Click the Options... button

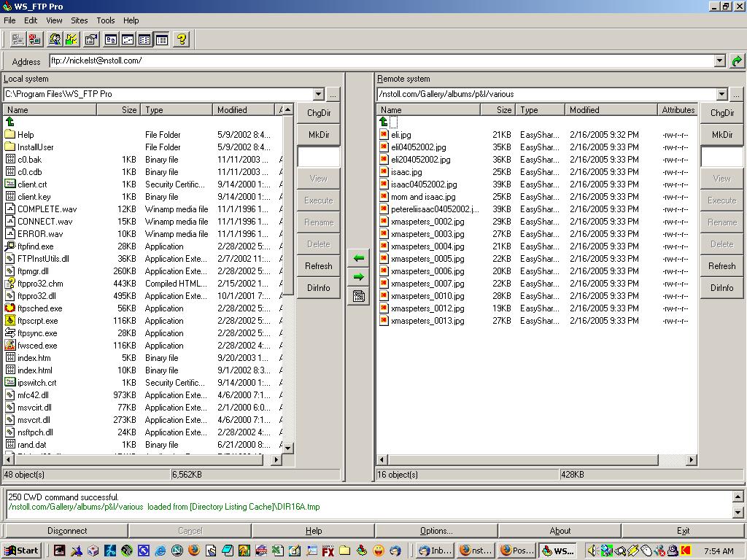(436, 531)
